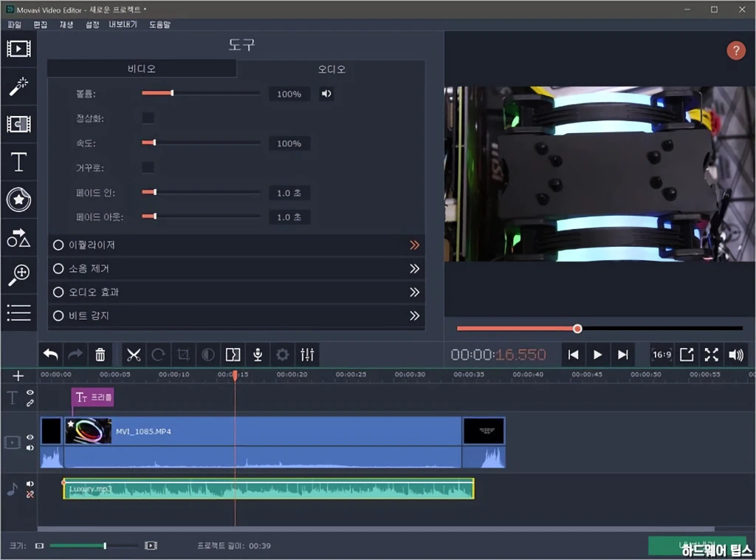This screenshot has width=756, height=560.
Task: Open the Playback menu
Action: pyautogui.click(x=66, y=24)
